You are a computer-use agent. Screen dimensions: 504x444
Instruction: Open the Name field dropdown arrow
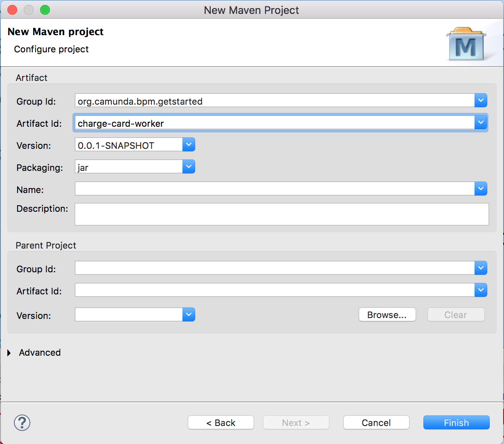[x=481, y=189]
